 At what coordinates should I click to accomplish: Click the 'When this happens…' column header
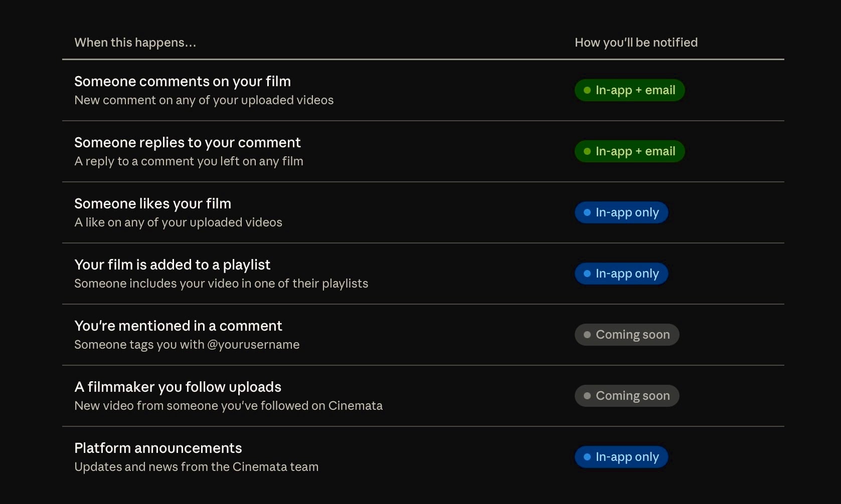[x=135, y=43]
